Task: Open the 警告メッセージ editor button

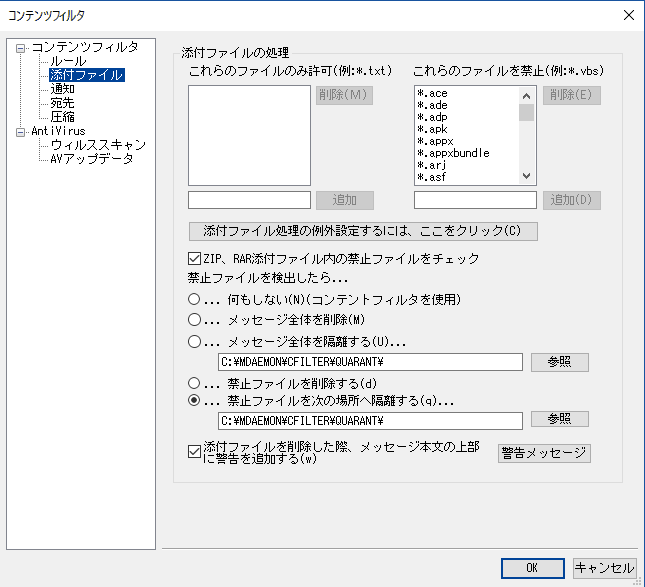Action: (x=544, y=453)
